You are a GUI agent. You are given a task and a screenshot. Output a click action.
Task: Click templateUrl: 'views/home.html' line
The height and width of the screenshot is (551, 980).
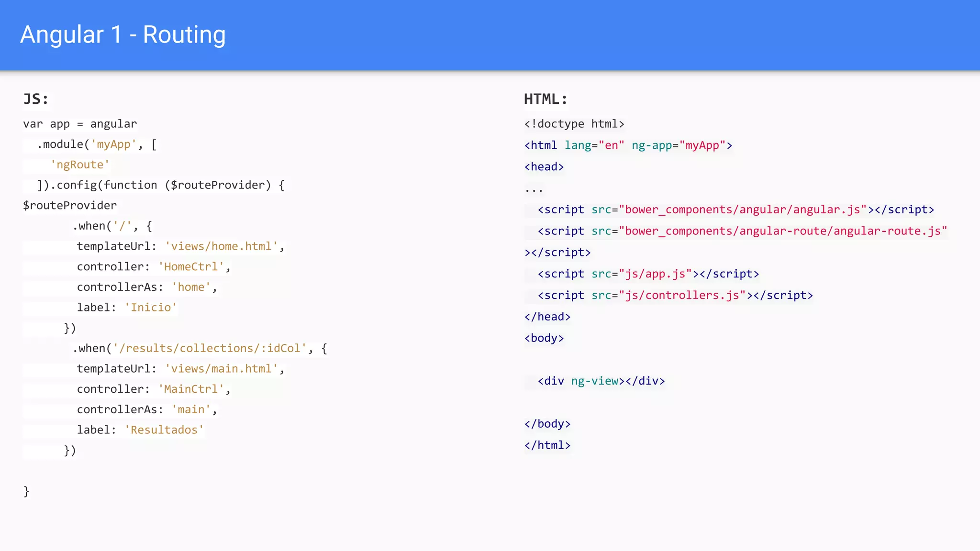tap(181, 246)
